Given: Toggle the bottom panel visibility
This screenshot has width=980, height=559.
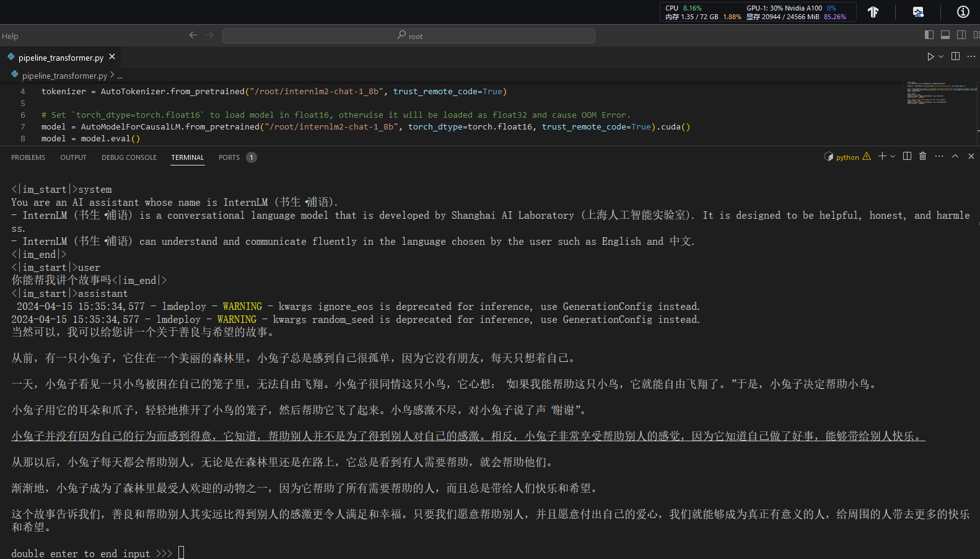Looking at the screenshot, I should click(945, 35).
